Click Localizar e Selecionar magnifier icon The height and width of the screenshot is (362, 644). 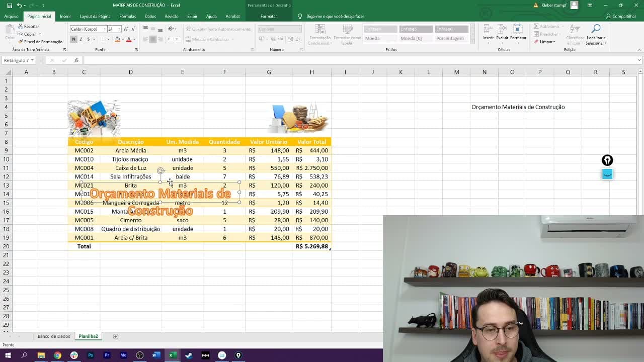pos(596,29)
